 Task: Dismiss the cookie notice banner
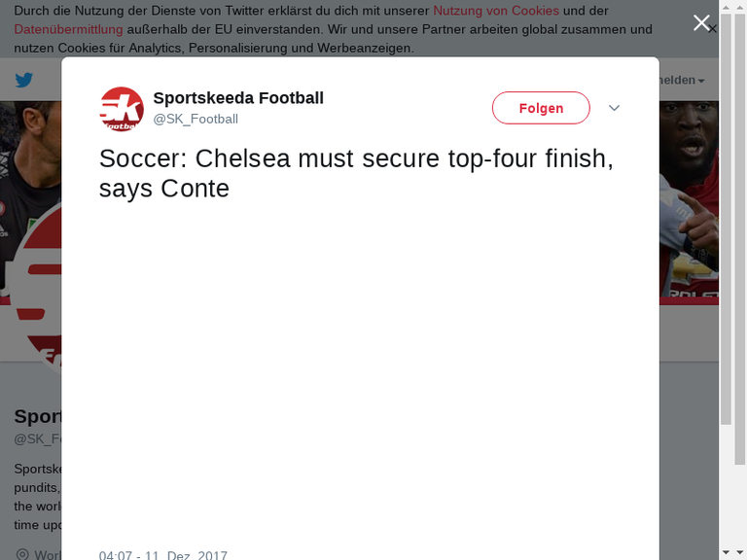tap(713, 29)
